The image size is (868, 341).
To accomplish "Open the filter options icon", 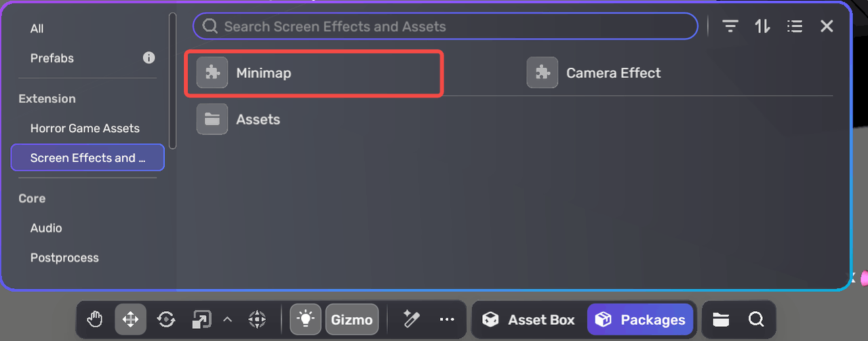I will [x=730, y=26].
